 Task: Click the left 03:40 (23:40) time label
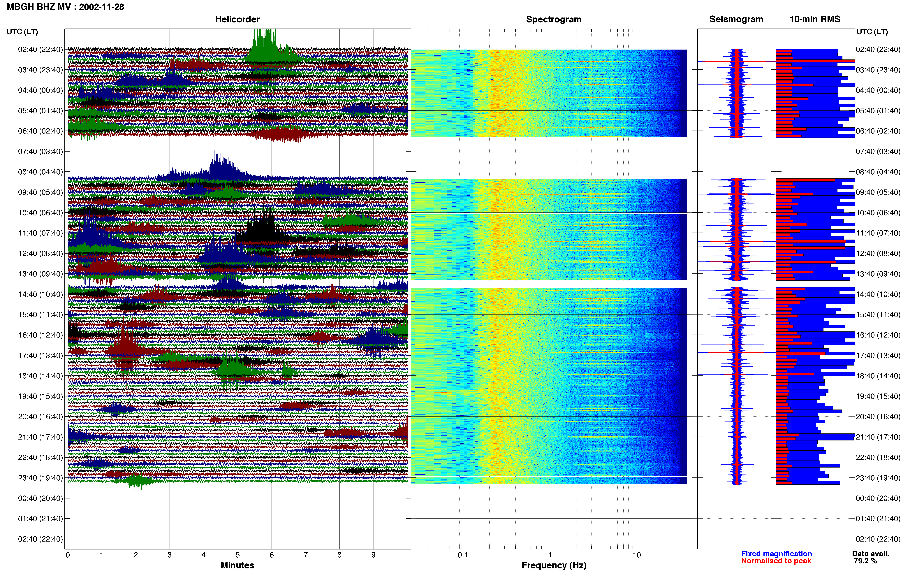tap(41, 70)
